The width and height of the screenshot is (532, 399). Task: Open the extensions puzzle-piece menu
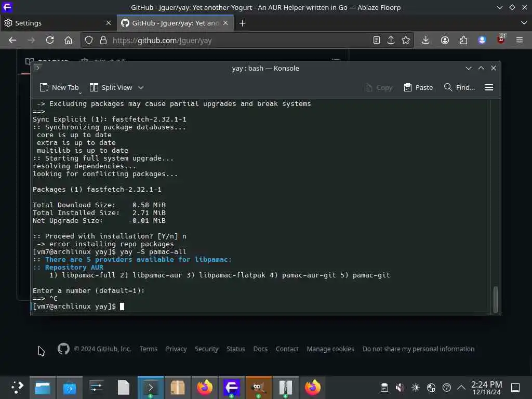point(463,41)
